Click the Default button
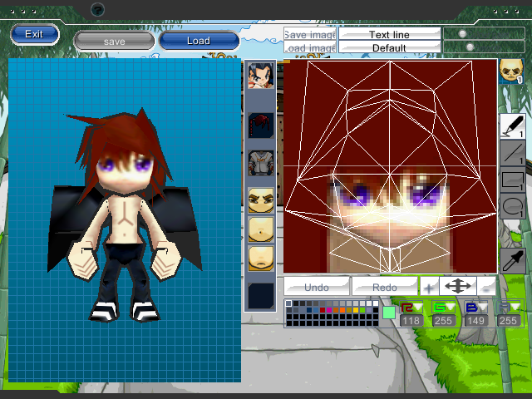 pyautogui.click(x=390, y=47)
